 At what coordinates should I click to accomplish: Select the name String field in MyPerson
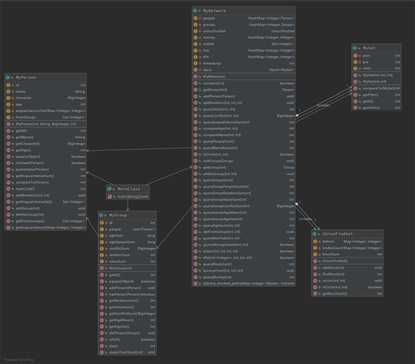coord(46,92)
